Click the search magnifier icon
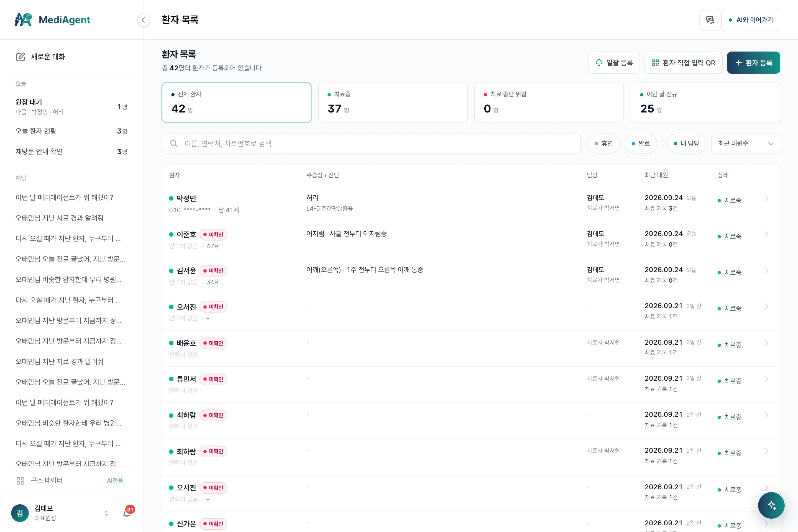 pyautogui.click(x=174, y=144)
